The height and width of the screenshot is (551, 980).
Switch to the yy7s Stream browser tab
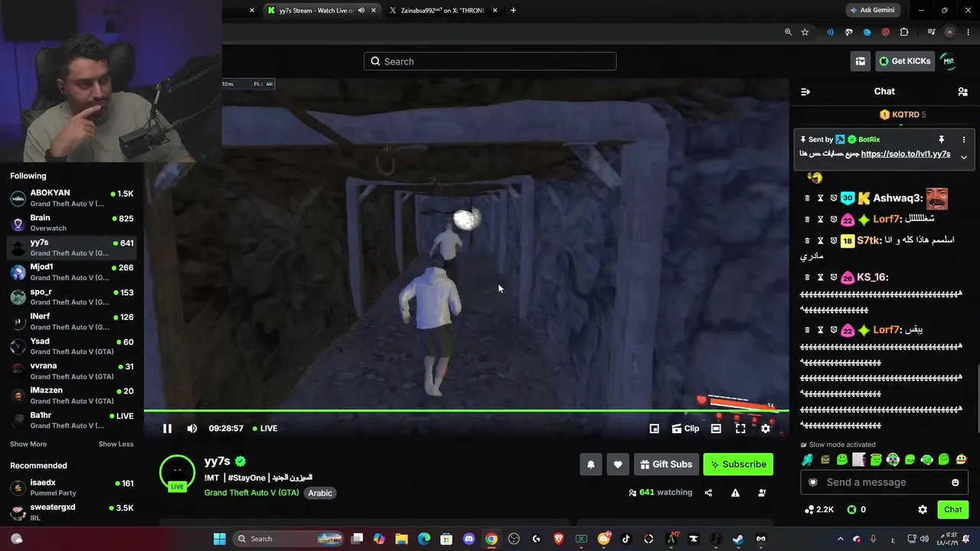322,11
